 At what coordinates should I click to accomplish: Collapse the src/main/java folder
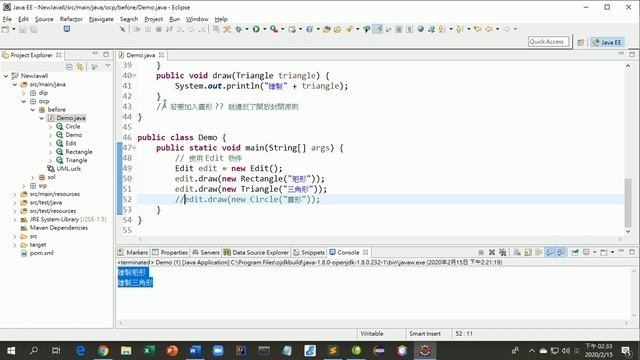coord(15,84)
